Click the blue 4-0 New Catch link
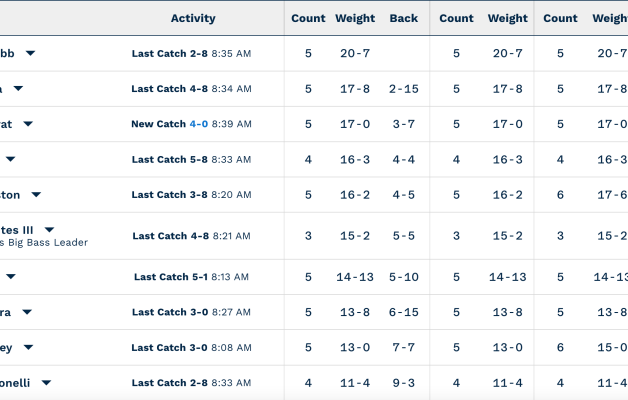 pos(198,124)
